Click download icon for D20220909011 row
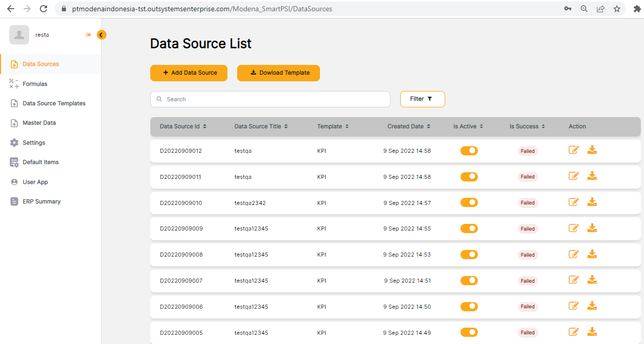 coord(592,176)
